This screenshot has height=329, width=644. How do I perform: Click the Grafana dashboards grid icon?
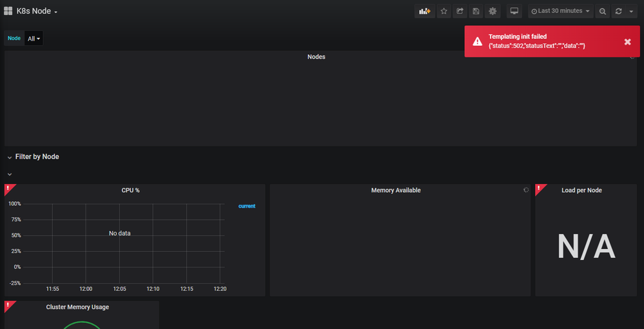pos(8,11)
